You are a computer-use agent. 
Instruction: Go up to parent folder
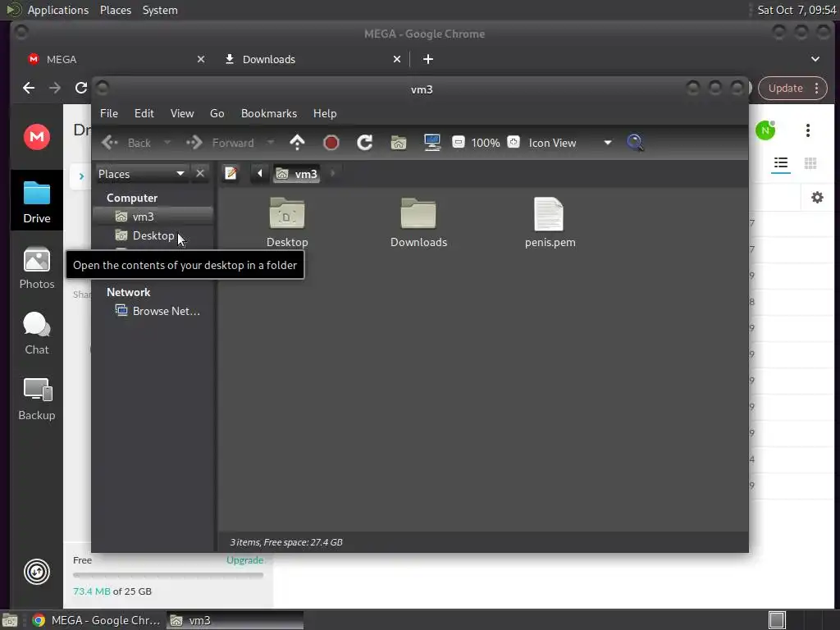tap(297, 143)
